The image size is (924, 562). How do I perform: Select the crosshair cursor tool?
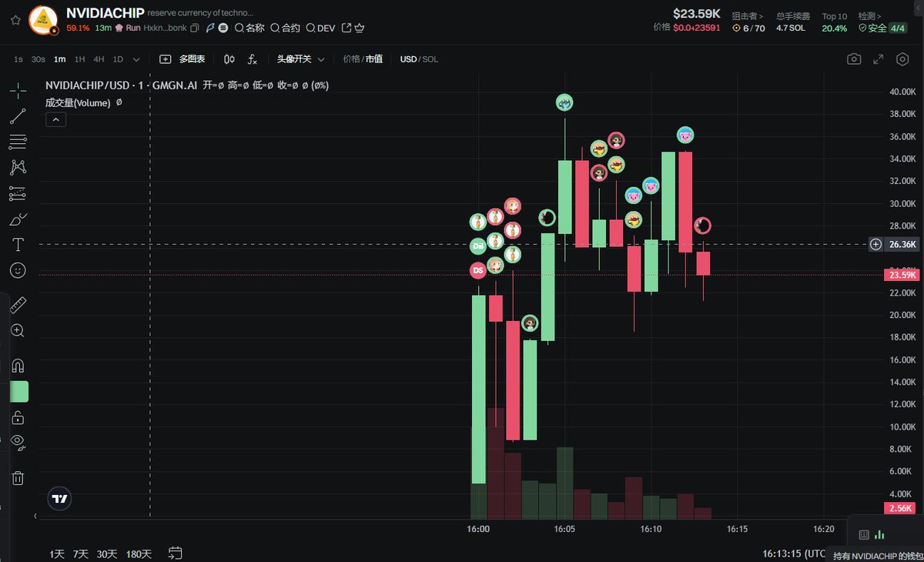tap(18, 92)
